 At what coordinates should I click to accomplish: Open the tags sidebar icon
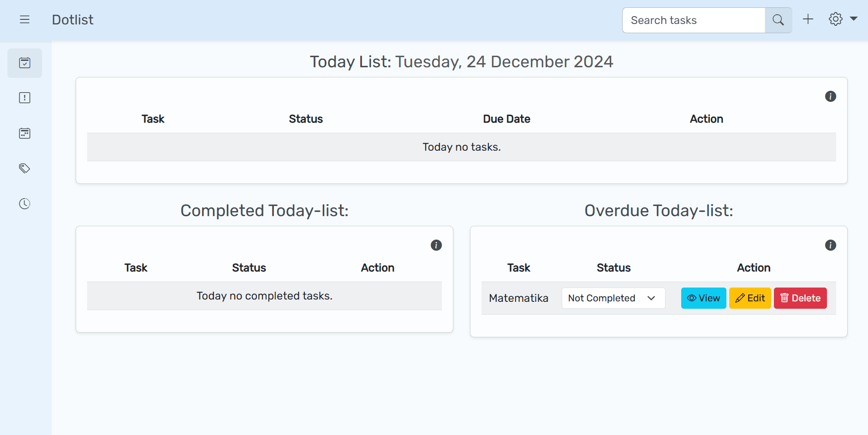tap(24, 168)
